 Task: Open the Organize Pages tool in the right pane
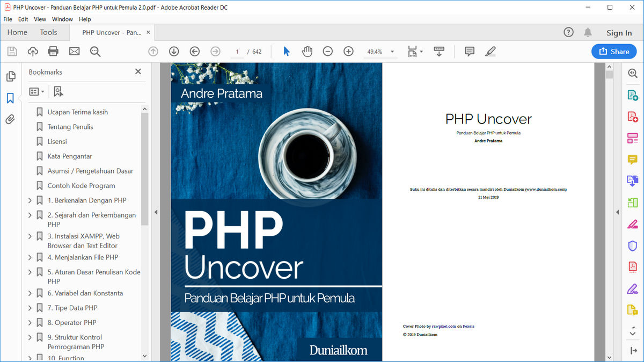pyautogui.click(x=633, y=202)
